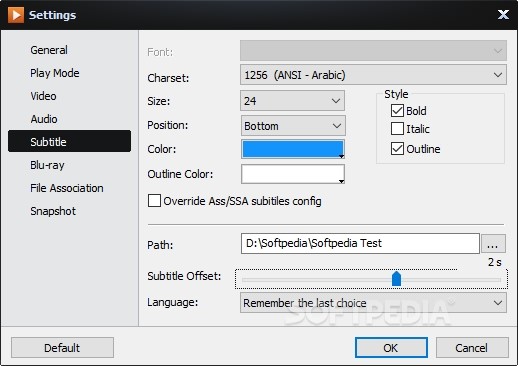Expand the Language dropdown

tap(373, 303)
